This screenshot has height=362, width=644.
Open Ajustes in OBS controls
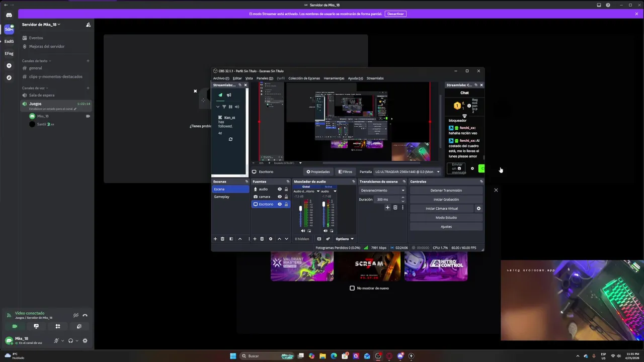pos(446,227)
